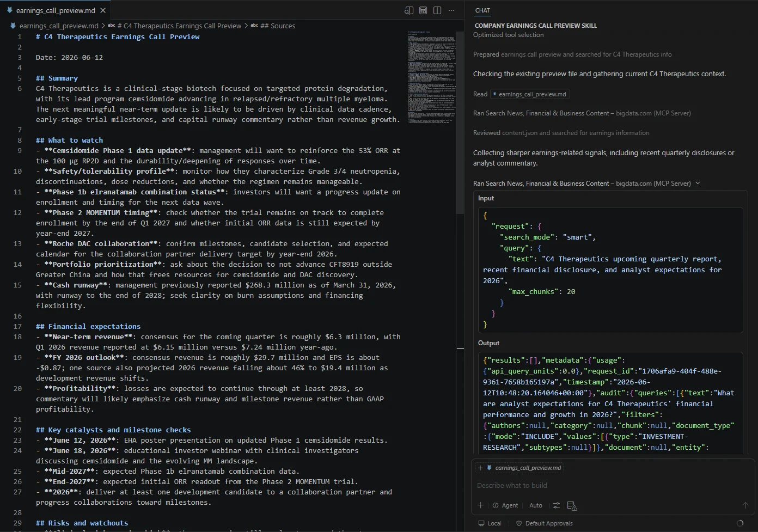Image resolution: width=758 pixels, height=532 pixels.
Task: Open the Auto model picker
Action: [536, 505]
